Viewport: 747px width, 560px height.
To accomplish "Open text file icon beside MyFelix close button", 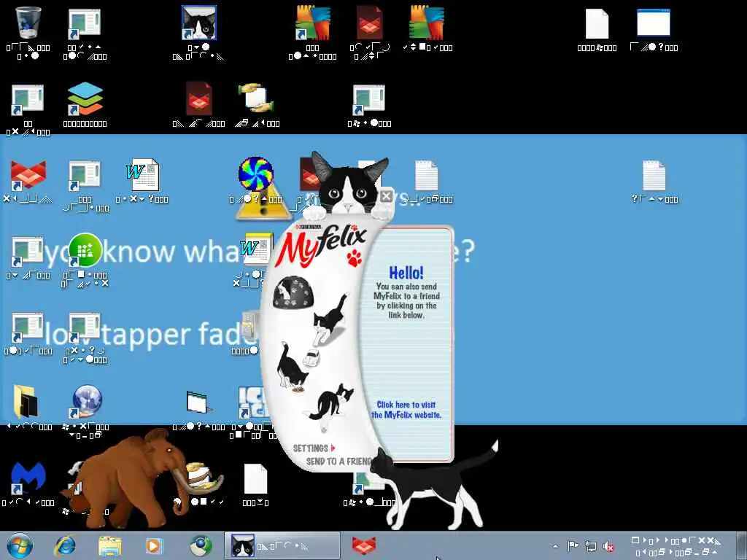I will tap(426, 175).
